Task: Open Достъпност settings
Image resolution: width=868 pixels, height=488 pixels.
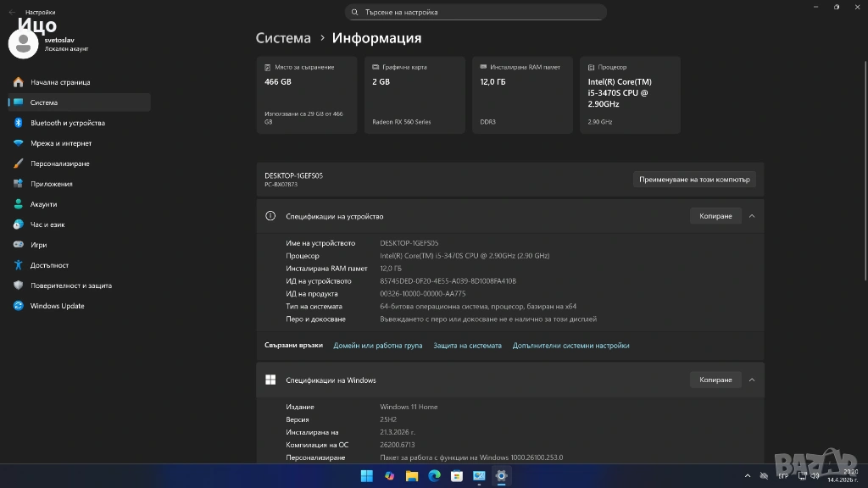Action: (49, 265)
